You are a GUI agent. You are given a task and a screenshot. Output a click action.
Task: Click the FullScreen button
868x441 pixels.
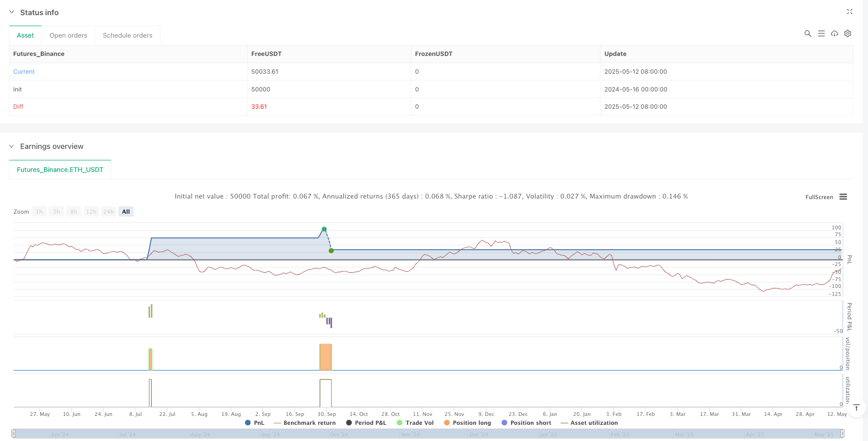point(819,197)
